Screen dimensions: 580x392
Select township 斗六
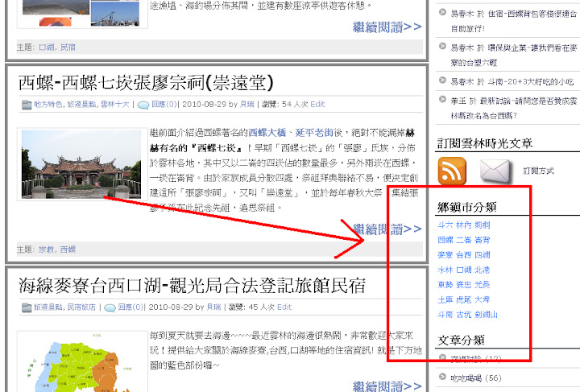pos(445,225)
